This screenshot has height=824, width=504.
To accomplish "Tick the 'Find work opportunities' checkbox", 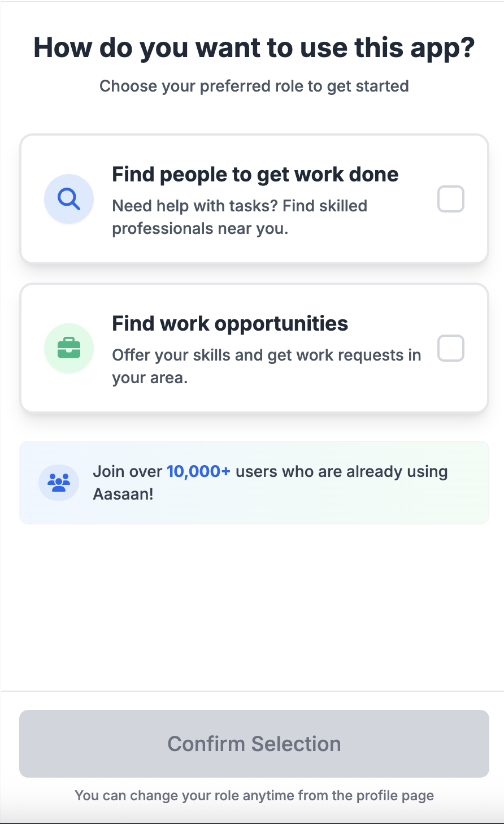I will point(451,348).
